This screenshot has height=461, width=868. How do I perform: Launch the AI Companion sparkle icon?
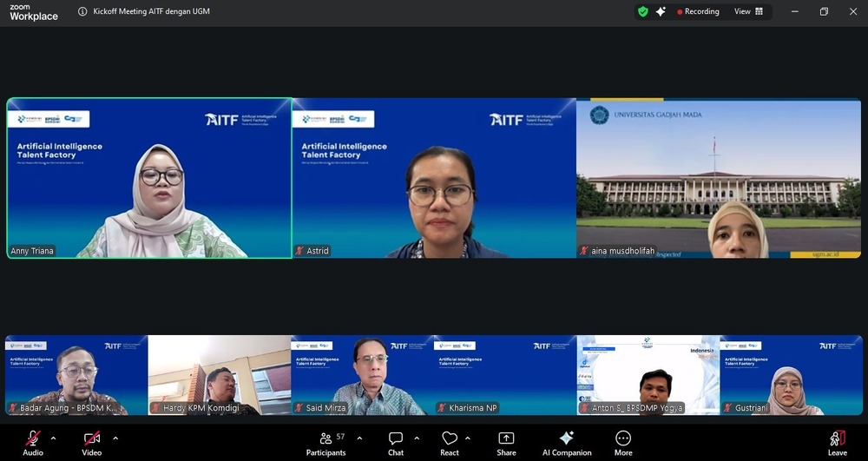[567, 440]
